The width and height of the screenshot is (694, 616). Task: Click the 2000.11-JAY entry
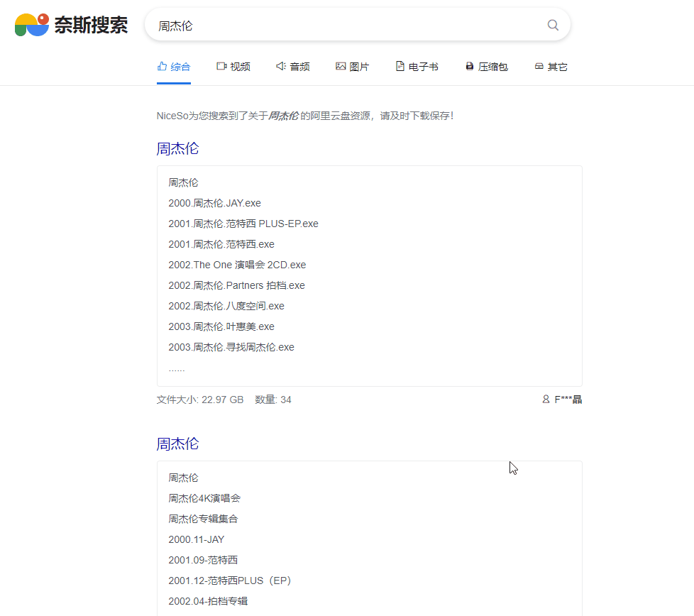197,539
